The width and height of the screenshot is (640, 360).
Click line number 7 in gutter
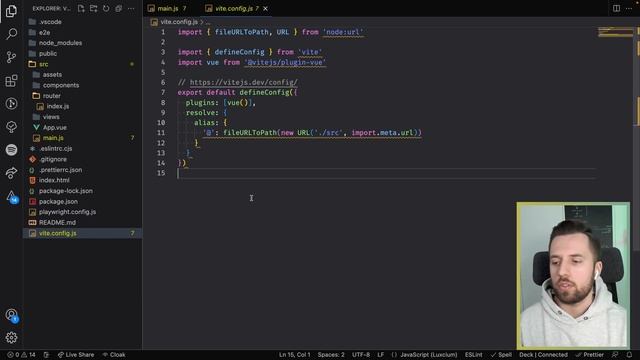click(x=163, y=92)
